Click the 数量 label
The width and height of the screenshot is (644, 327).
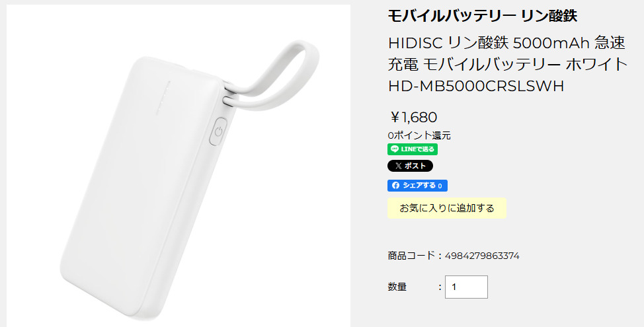[397, 287]
